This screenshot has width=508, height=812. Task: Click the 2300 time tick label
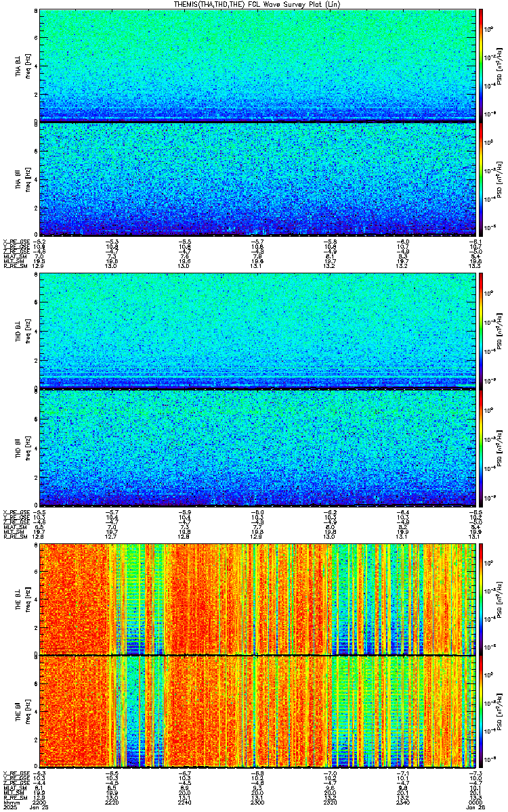coord(256,801)
